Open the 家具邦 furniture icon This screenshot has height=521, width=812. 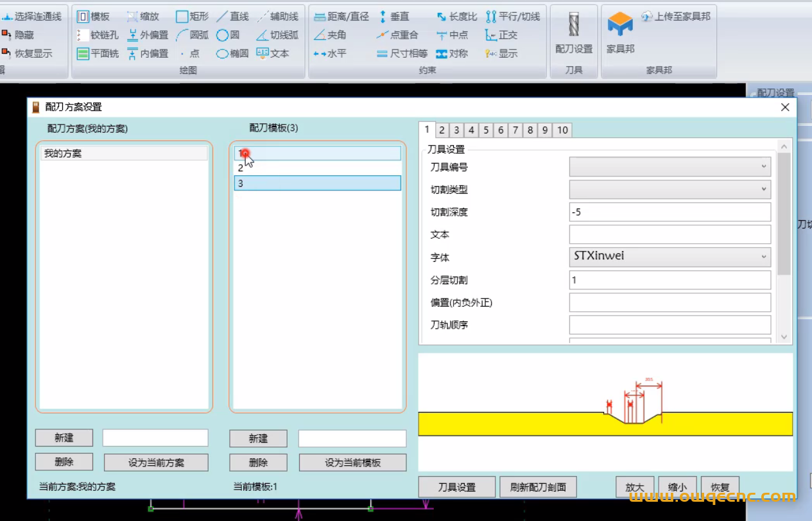pos(620,32)
